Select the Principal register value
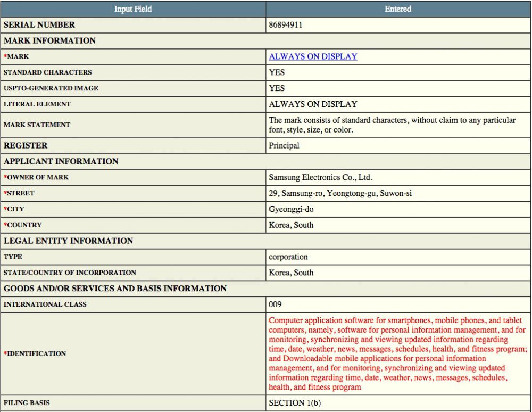Image resolution: width=532 pixels, height=412 pixels. pos(284,146)
